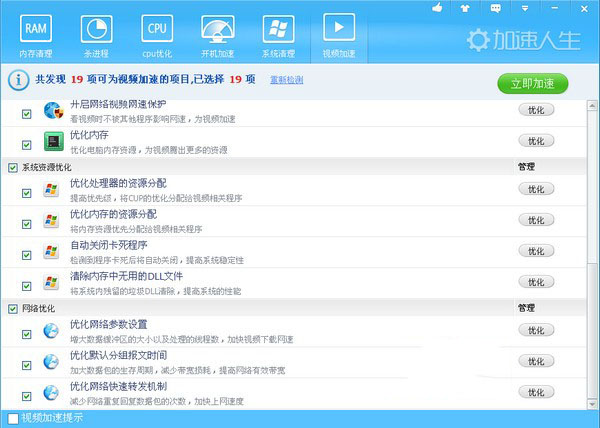
Task: Click 优化 button for 优化网络快速转发机制
Action: [x=536, y=392]
